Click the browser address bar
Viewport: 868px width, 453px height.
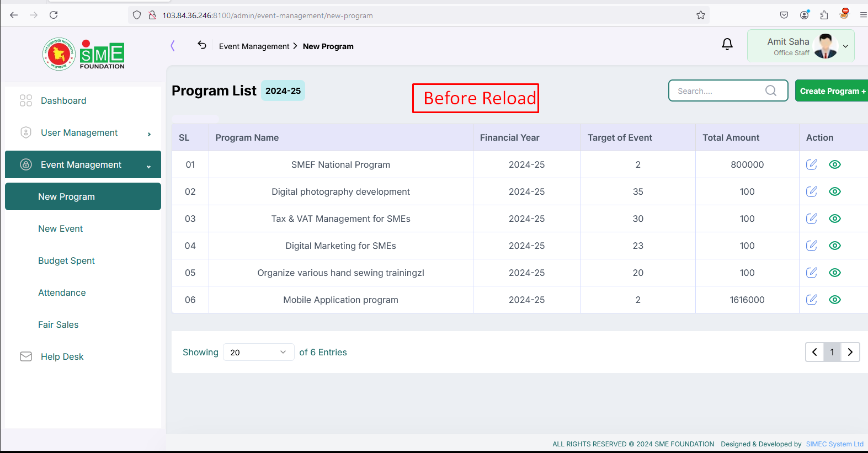[419, 15]
